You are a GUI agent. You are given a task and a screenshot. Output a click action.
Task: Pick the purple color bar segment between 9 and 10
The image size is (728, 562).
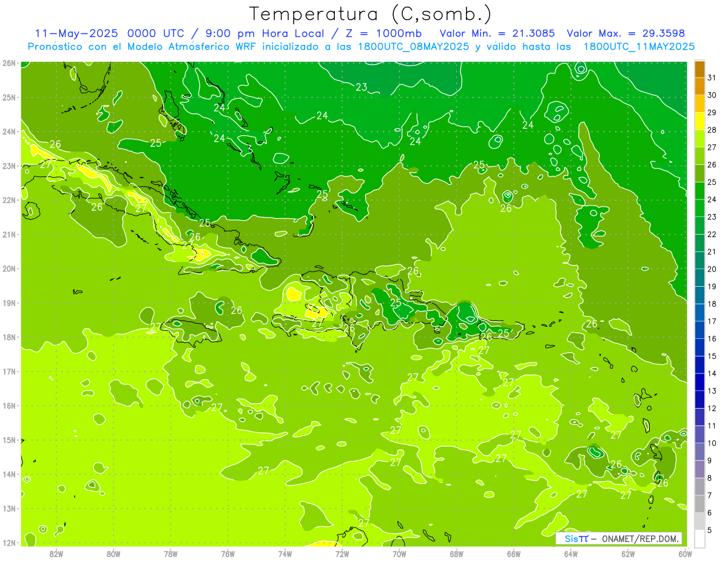[x=699, y=452]
